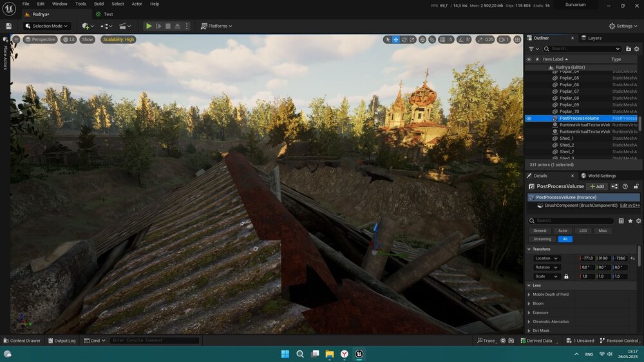
Task: Open the Selection Mode dropdown
Action: tap(46, 26)
